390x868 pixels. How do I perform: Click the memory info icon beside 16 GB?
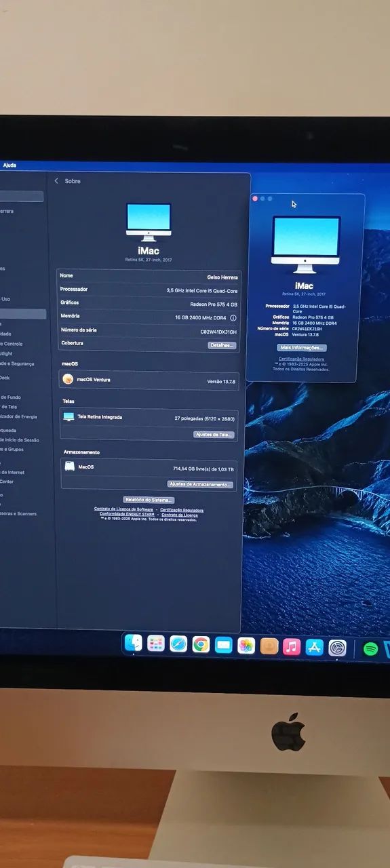click(x=233, y=317)
